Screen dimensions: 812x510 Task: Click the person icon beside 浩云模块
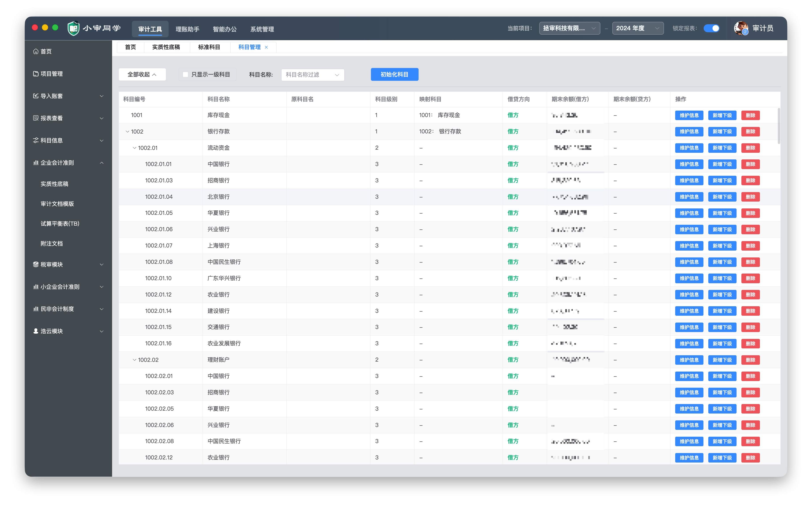36,331
